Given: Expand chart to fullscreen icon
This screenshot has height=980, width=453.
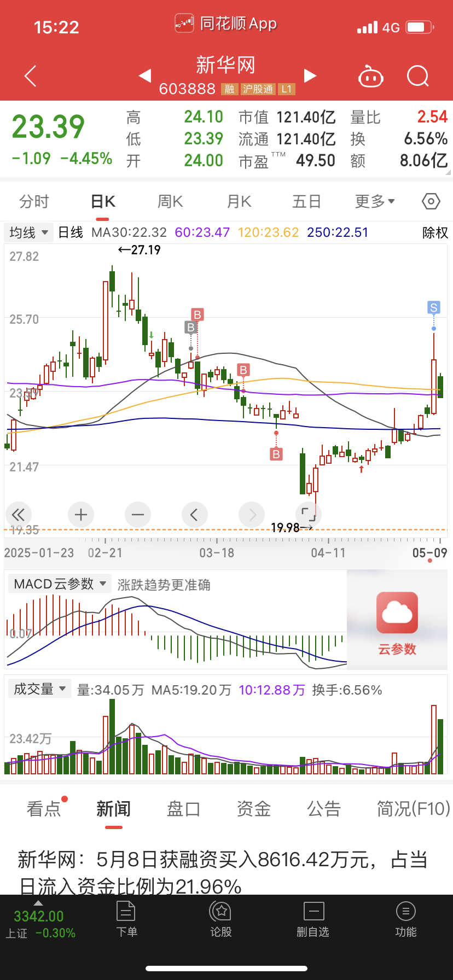Looking at the screenshot, I should coord(309,514).
